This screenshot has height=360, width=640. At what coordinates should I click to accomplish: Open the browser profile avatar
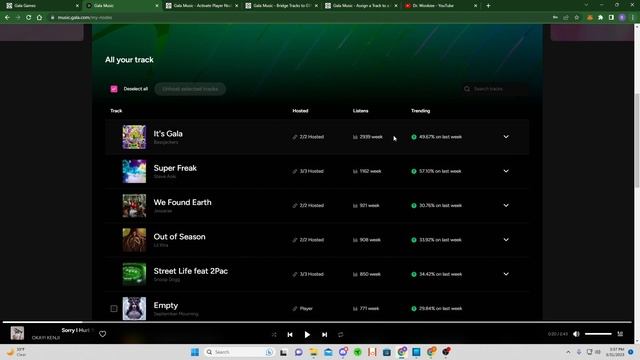(x=622, y=18)
